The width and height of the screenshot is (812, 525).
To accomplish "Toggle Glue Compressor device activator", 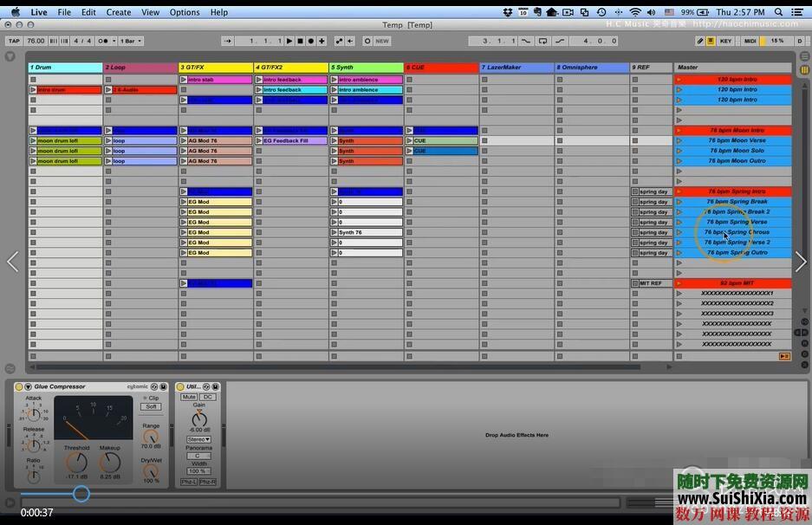I will [x=19, y=386].
